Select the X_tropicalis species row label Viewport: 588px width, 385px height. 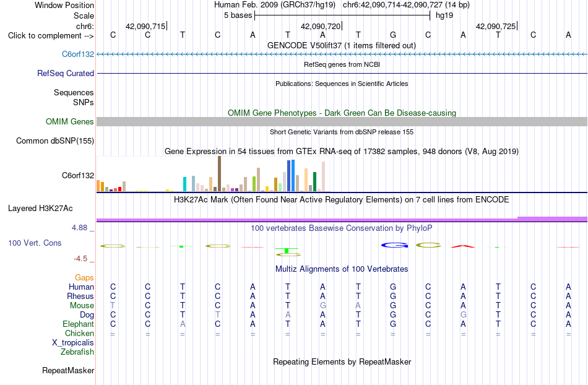[x=73, y=343]
